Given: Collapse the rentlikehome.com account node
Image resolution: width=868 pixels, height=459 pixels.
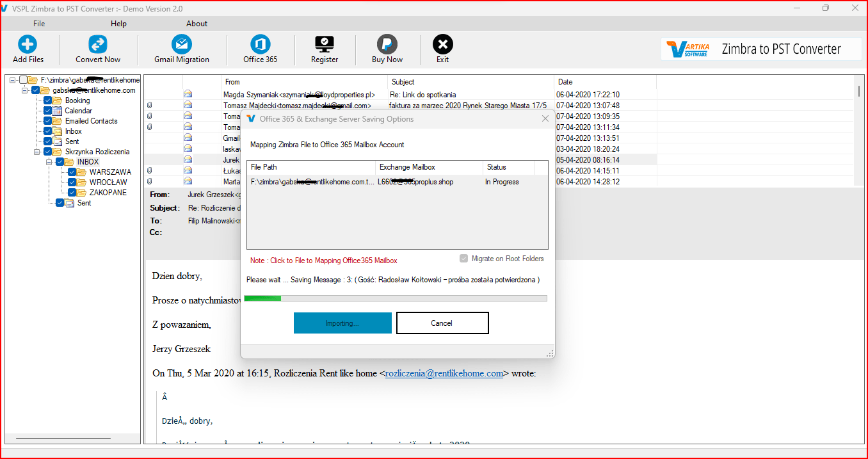Looking at the screenshot, I should click(24, 90).
